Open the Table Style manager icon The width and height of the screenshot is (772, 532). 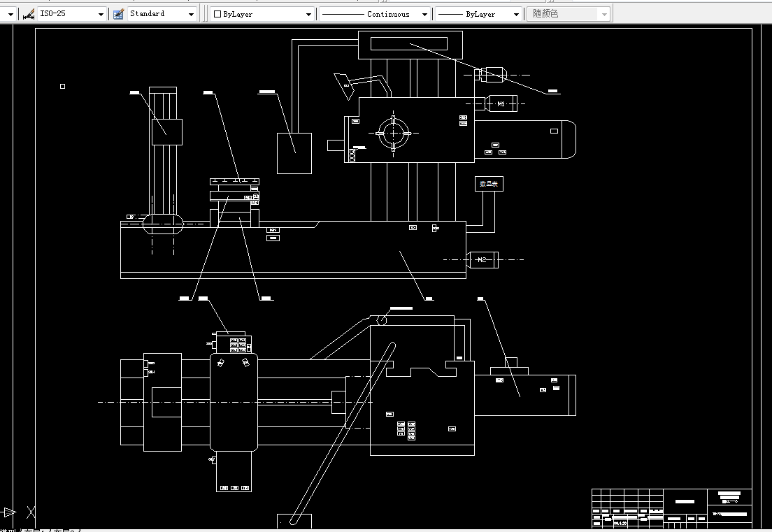(x=118, y=14)
